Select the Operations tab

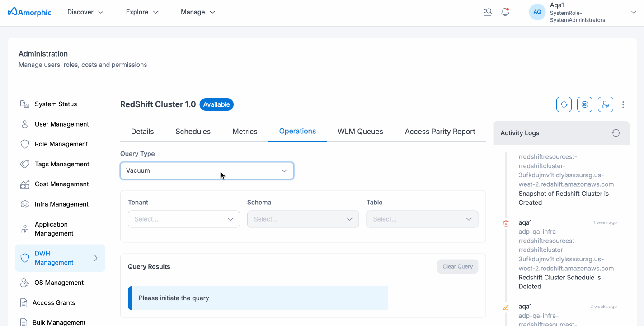[x=297, y=131]
